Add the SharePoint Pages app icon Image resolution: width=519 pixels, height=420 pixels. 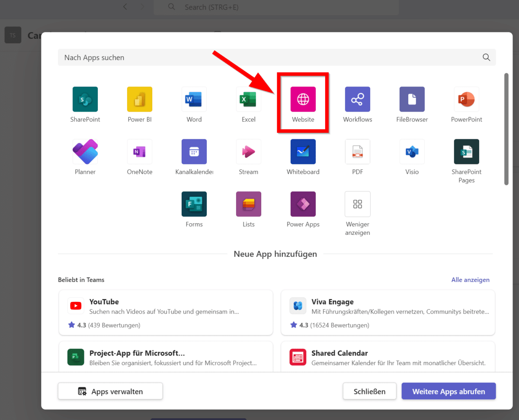(x=467, y=152)
